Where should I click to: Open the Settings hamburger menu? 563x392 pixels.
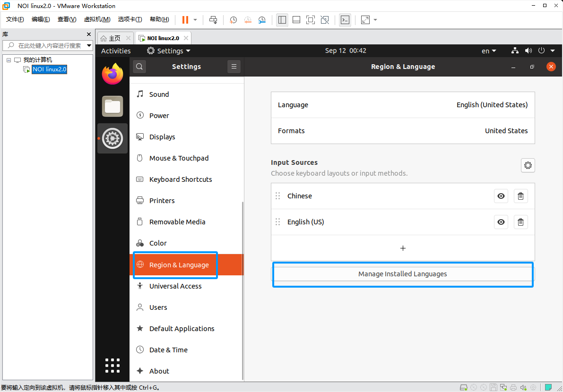[234, 66]
